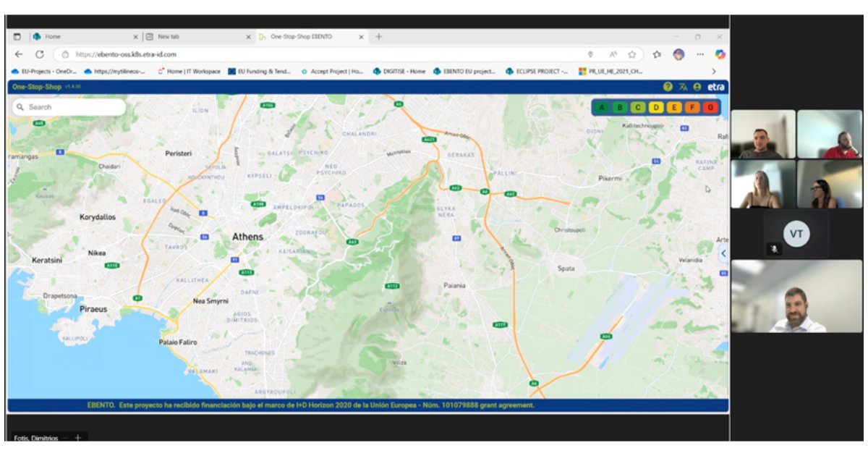Viewport: 868px width, 456px height.
Task: Open the user profile icon
Action: click(697, 86)
